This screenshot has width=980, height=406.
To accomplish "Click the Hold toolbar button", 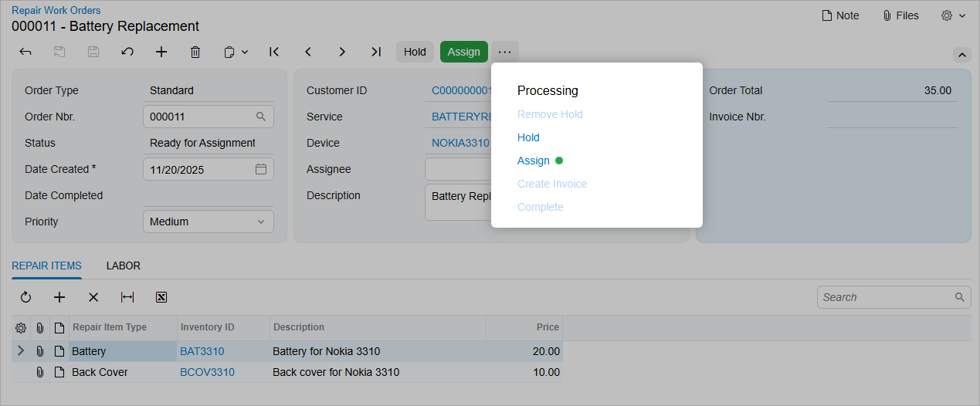I will point(415,52).
